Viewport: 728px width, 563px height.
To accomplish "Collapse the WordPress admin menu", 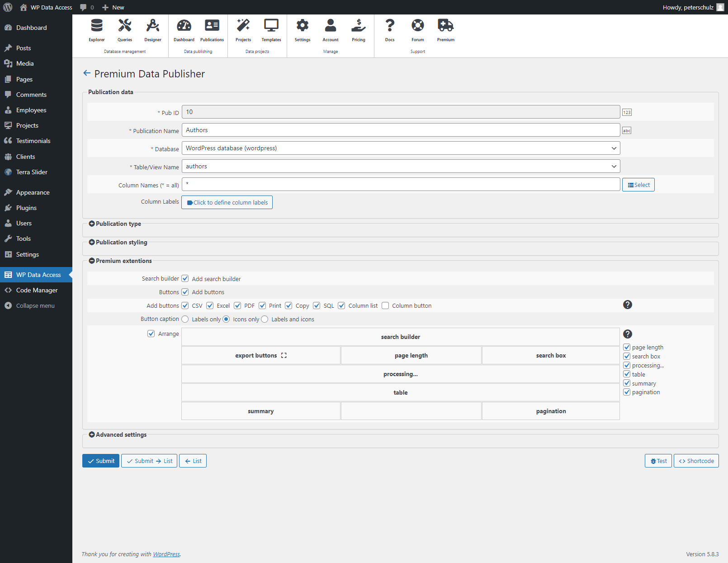I will [30, 305].
